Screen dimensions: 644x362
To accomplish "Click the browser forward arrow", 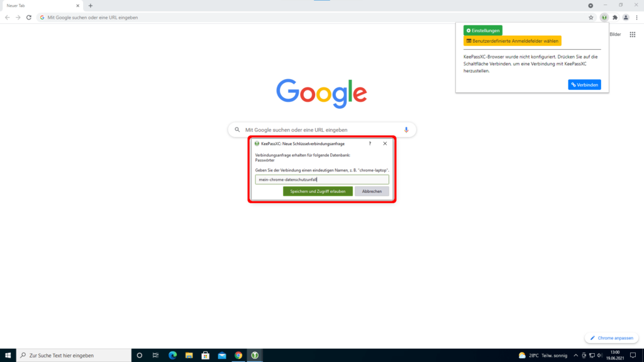I will coord(18,18).
